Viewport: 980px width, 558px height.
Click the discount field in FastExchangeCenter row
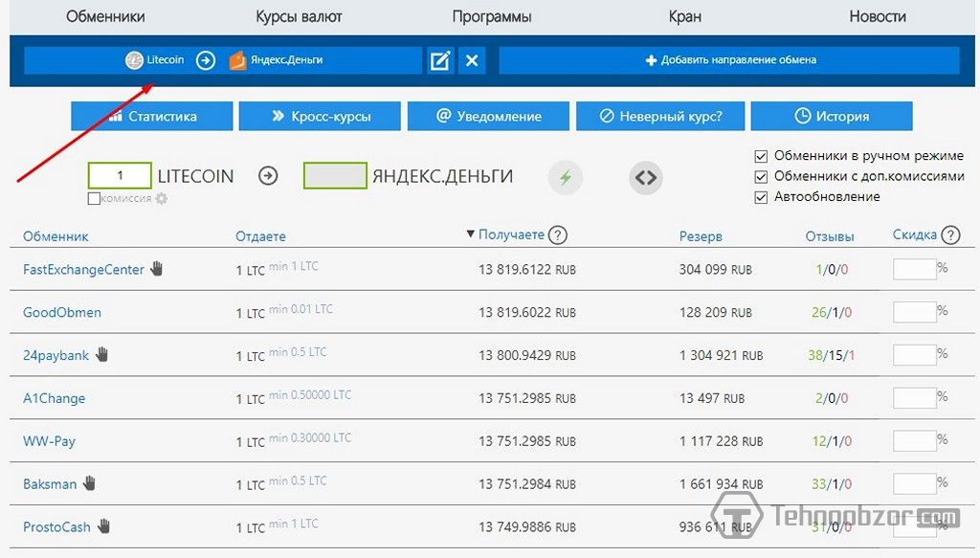tap(914, 269)
